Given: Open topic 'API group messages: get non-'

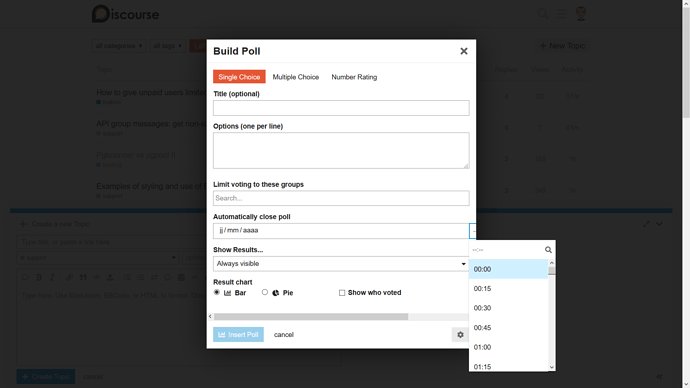Looking at the screenshot, I should (x=151, y=124).
